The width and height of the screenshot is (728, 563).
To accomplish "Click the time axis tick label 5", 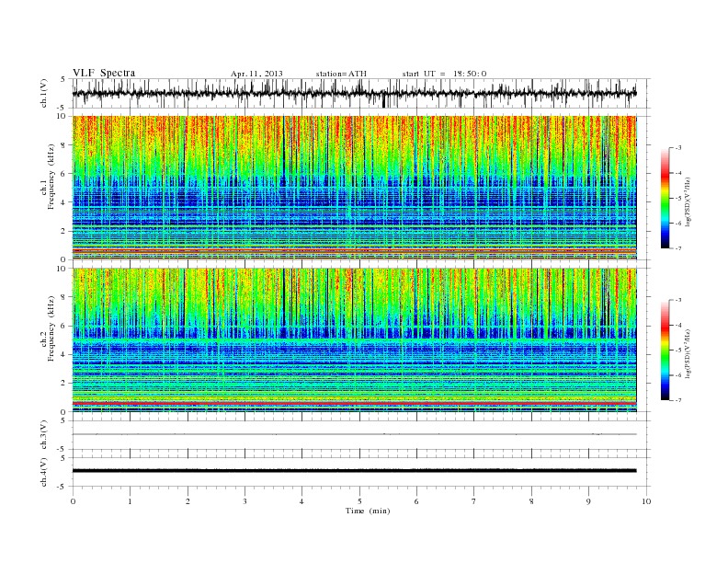I will click(x=359, y=501).
